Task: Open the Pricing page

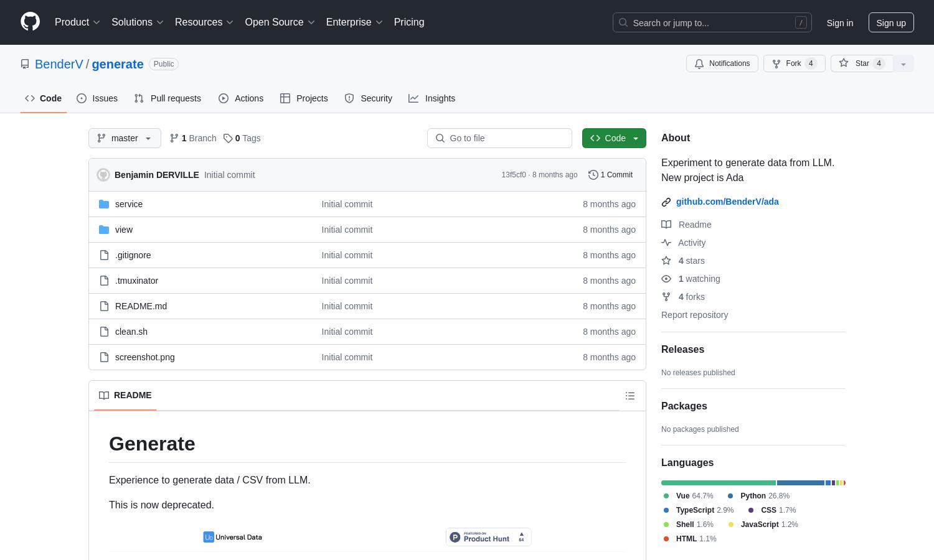Action: pyautogui.click(x=409, y=22)
